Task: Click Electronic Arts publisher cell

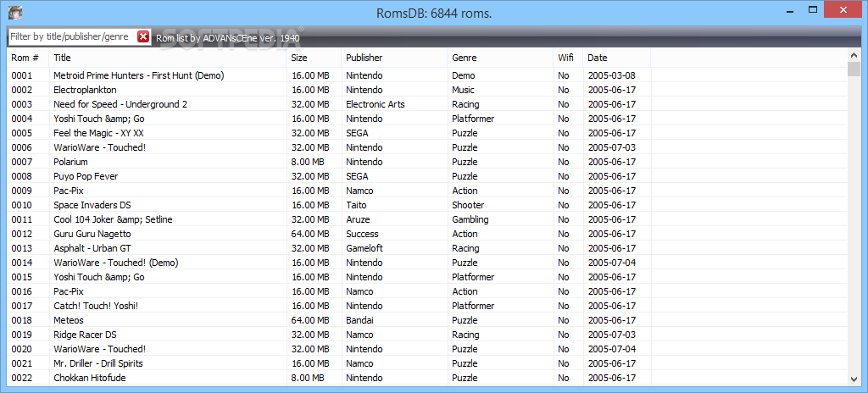Action: pos(376,104)
